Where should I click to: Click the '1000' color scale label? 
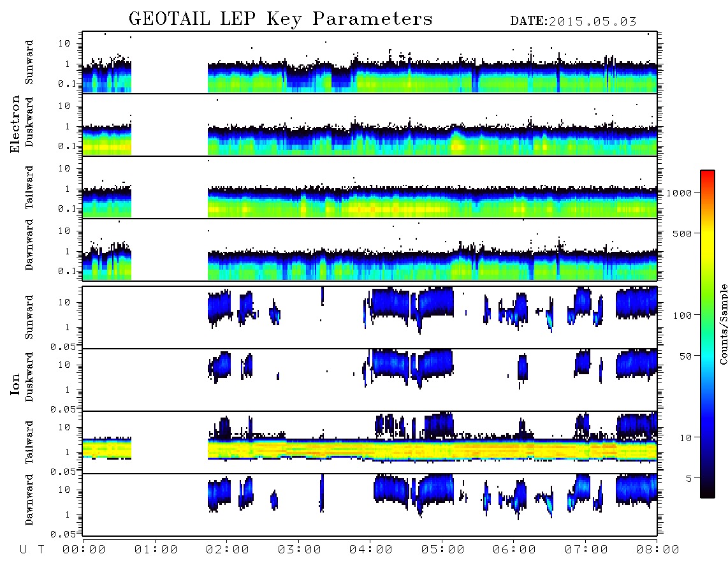coord(680,193)
